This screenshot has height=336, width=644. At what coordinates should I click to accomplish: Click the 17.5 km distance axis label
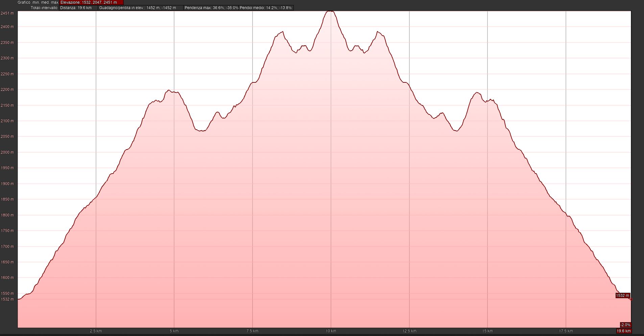(x=566, y=331)
